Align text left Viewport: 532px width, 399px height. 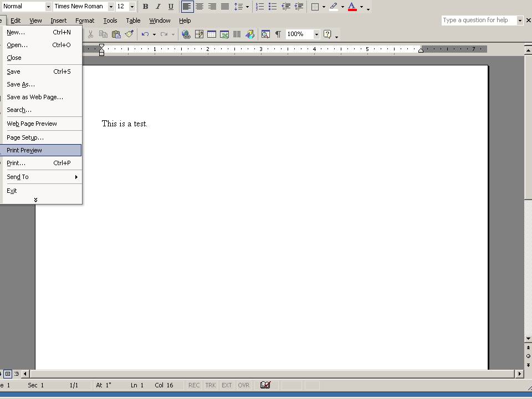(x=187, y=7)
